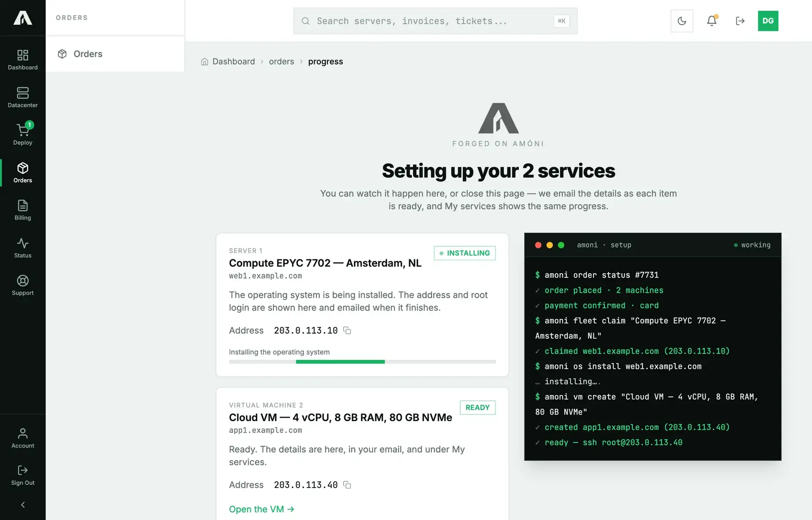The height and width of the screenshot is (520, 812).
Task: Open the Account sidebar section
Action: point(23,438)
